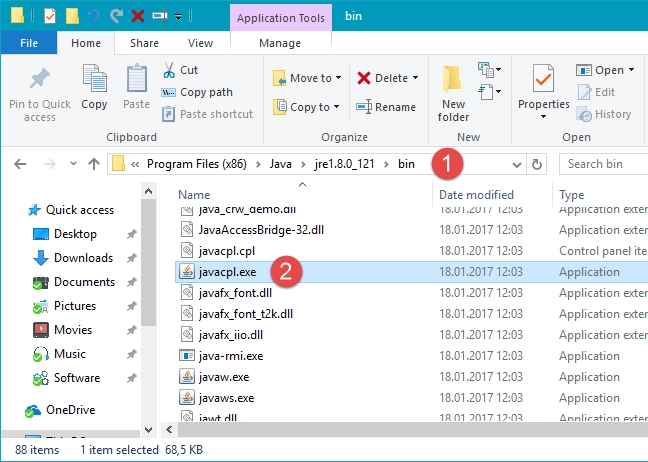Open the Customize Quick Access Toolbar dropdown

pos(179,17)
